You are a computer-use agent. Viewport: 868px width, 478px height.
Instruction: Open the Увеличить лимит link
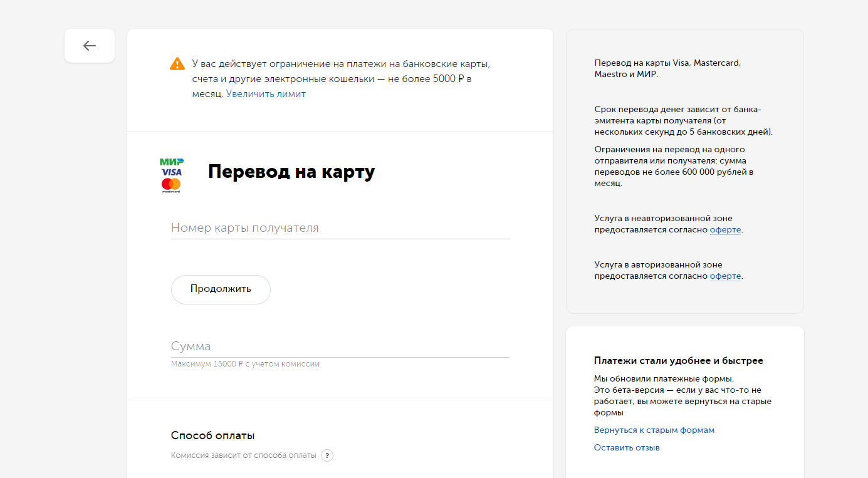pos(265,93)
